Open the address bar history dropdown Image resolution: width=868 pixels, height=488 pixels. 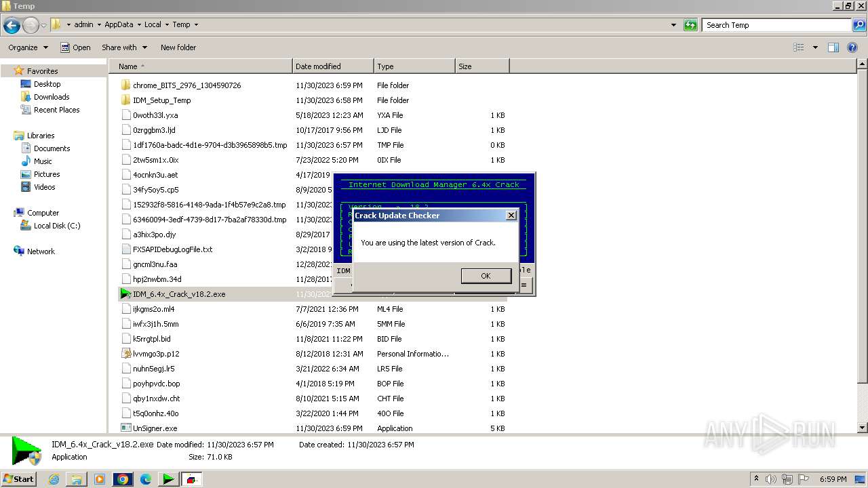point(673,25)
